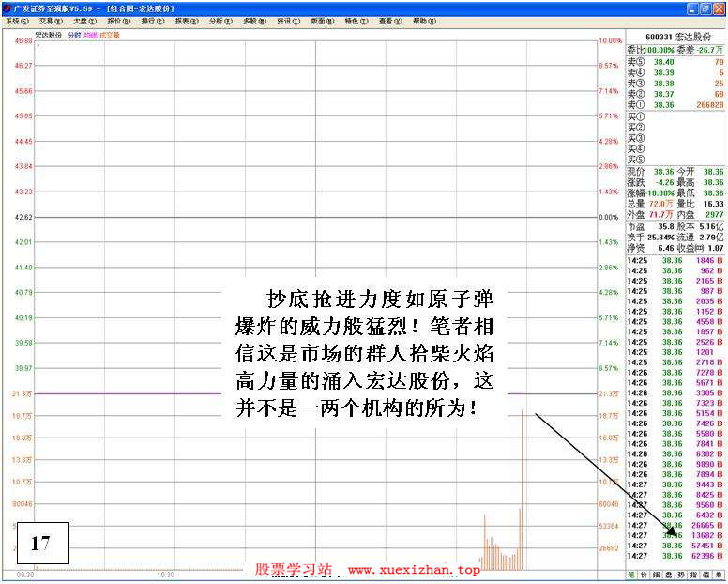Click the 量比 16.33 value
Screen dimensions: 728x584
[714, 204]
